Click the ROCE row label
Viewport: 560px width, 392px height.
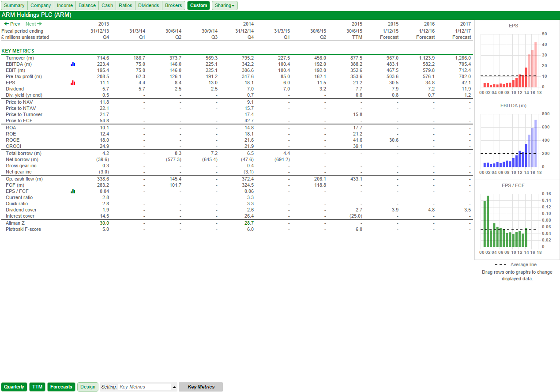tap(13, 140)
